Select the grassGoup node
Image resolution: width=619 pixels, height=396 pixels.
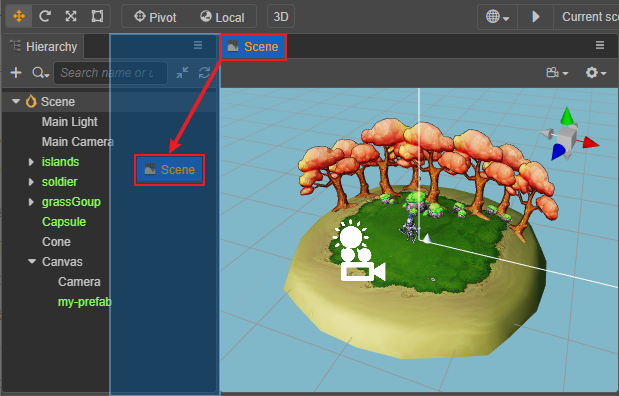coord(71,202)
